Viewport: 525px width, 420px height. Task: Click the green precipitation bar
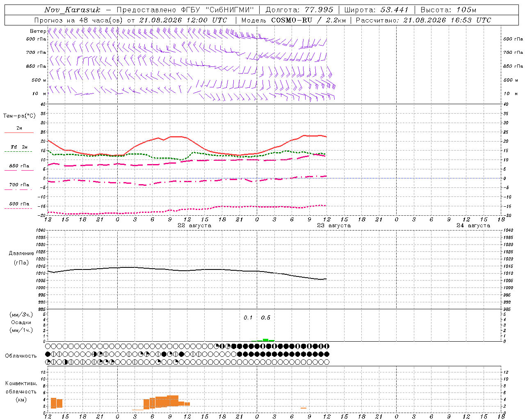(x=265, y=340)
